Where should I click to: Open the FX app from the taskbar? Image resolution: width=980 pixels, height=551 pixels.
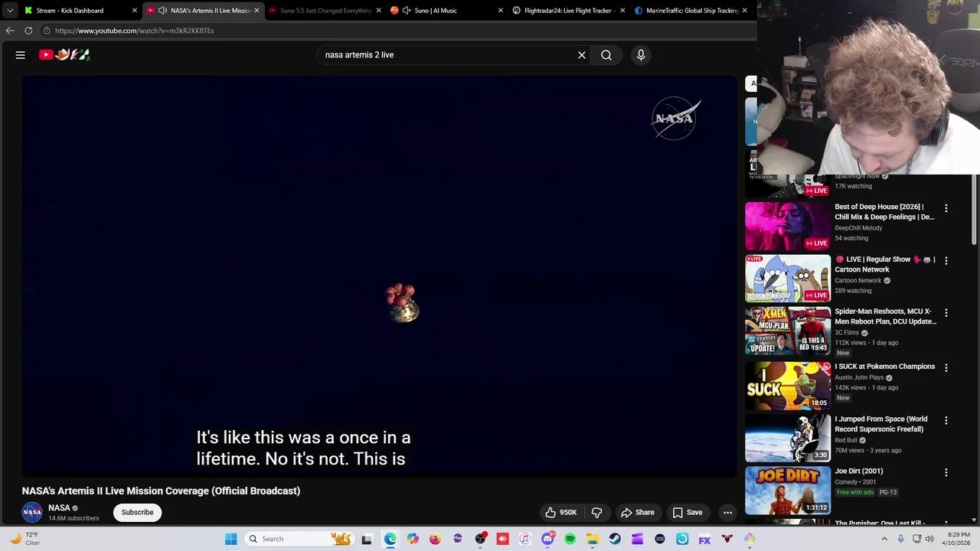pos(704,539)
